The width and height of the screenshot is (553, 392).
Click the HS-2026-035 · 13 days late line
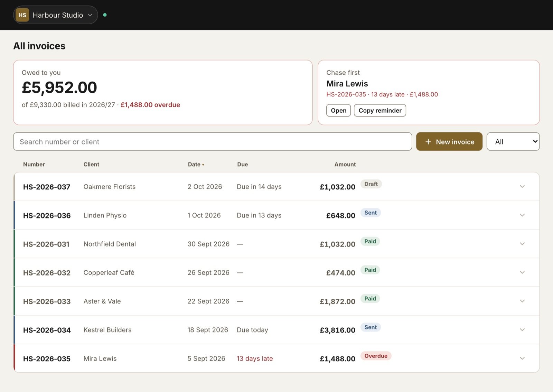[382, 94]
